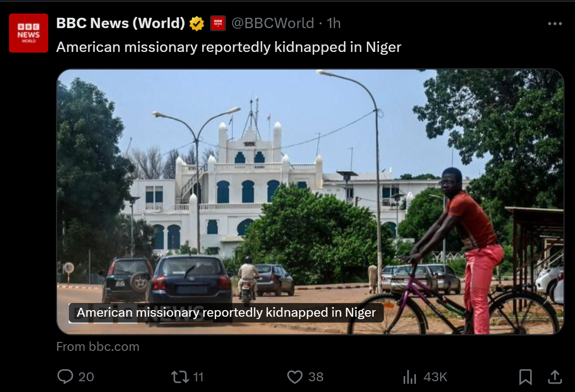The image size is (575, 392).
Task: Click the small BBC affiliate badge icon
Action: 218,23
